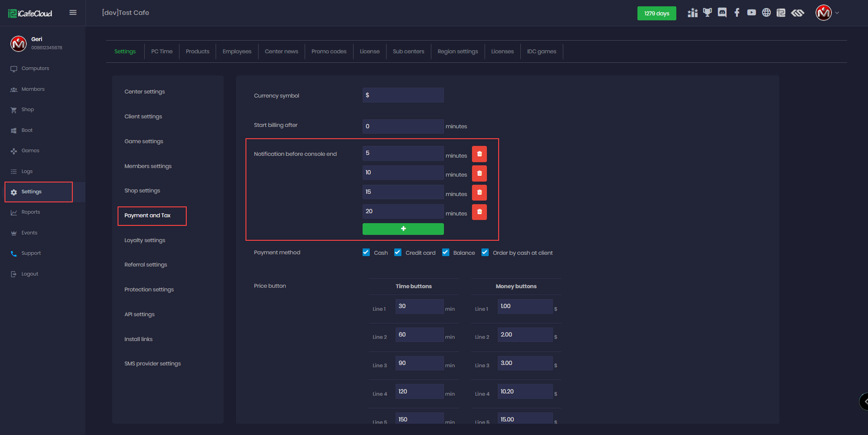Open the hamburger menu beside iCafeCloud logo
The height and width of the screenshot is (435, 868).
(x=73, y=13)
